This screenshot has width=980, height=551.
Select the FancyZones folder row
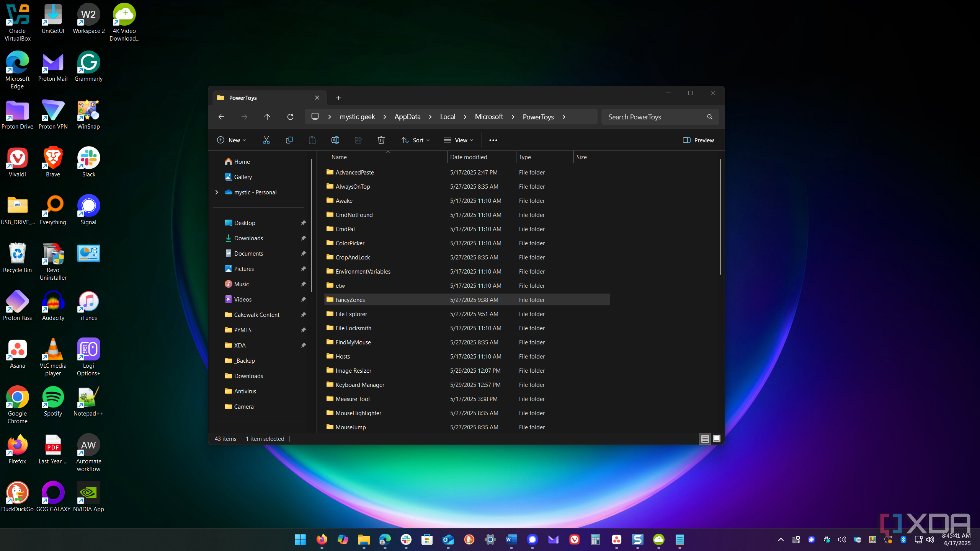click(467, 300)
